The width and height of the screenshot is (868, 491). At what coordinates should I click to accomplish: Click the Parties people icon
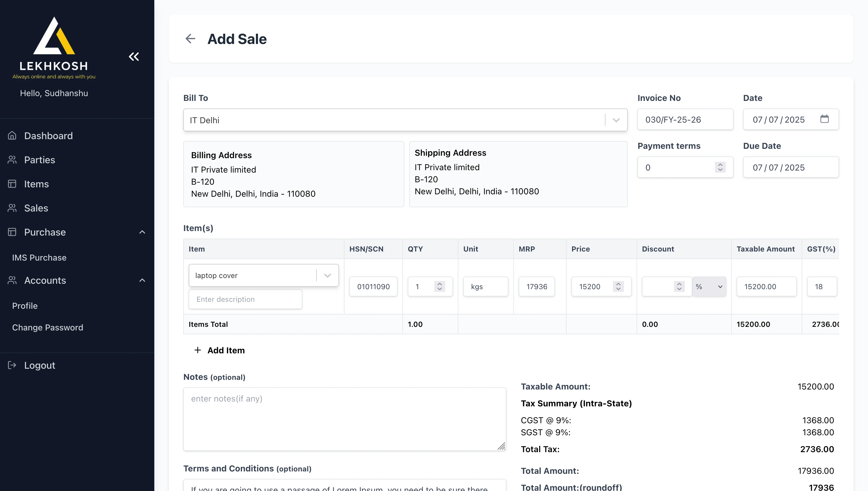pyautogui.click(x=12, y=160)
